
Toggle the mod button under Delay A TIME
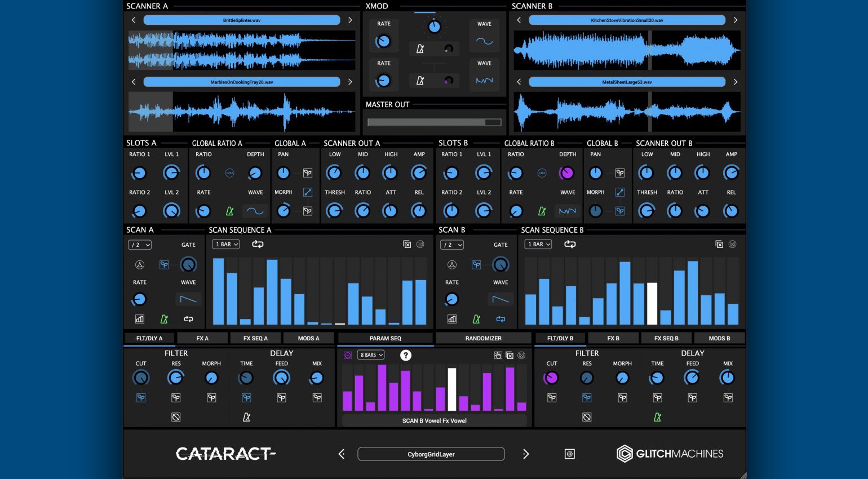coord(246,398)
